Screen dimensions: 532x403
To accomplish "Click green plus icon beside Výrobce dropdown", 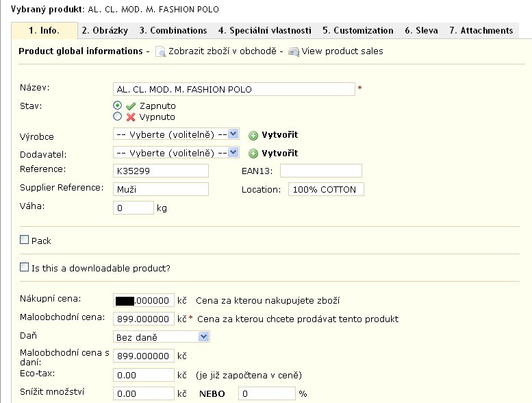I will [x=253, y=136].
